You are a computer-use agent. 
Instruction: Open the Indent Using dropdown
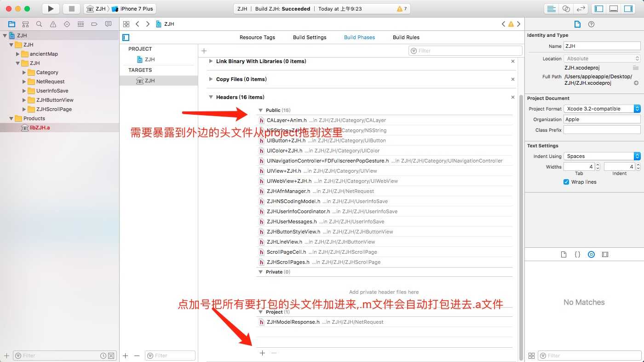(x=602, y=156)
